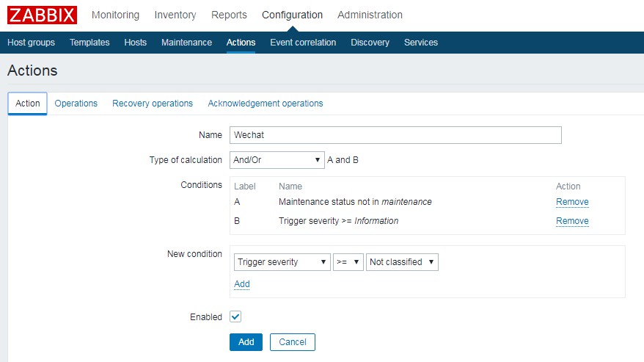This screenshot has width=644, height=362.
Task: Open the Administration menu
Action: pyautogui.click(x=370, y=15)
